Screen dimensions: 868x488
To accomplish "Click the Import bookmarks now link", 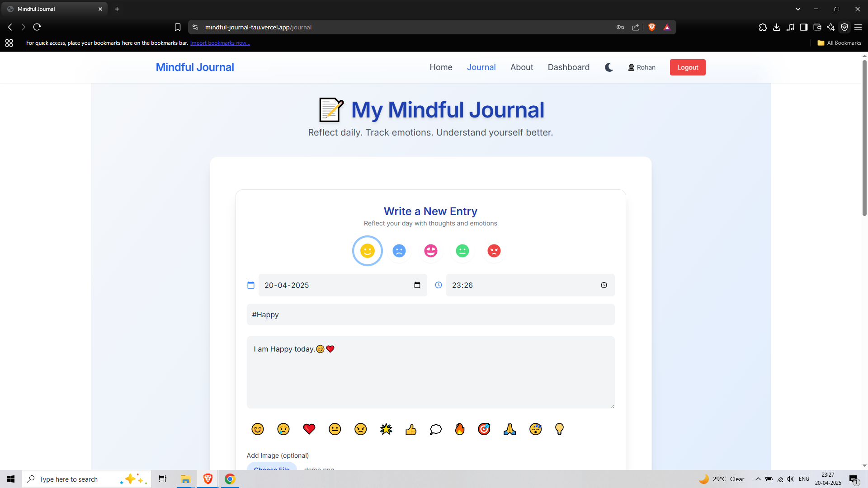I will 220,43.
